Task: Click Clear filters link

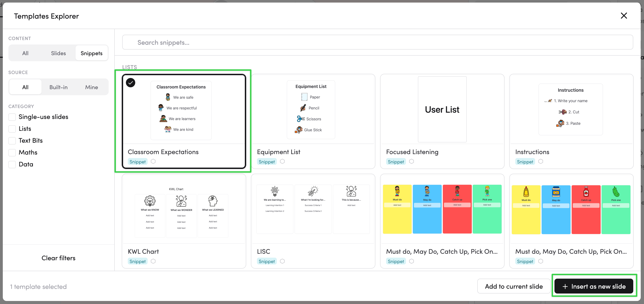Action: (58, 258)
